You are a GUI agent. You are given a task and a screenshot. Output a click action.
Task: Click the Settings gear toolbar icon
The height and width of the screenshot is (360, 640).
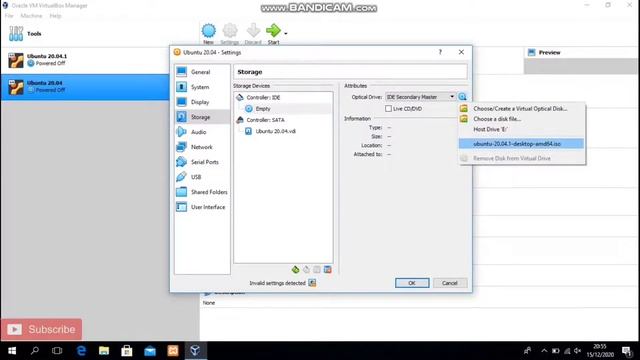(x=230, y=31)
